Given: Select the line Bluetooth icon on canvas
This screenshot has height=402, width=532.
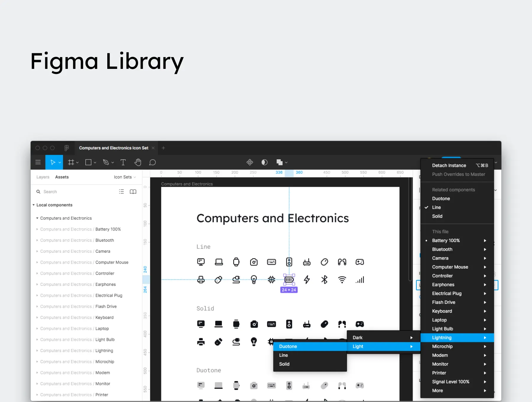Looking at the screenshot, I should tap(324, 280).
